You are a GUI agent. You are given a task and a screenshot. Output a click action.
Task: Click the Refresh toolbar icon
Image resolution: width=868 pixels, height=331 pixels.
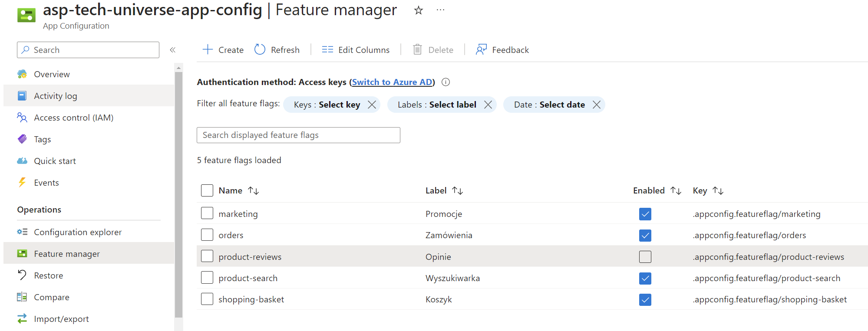click(x=260, y=49)
